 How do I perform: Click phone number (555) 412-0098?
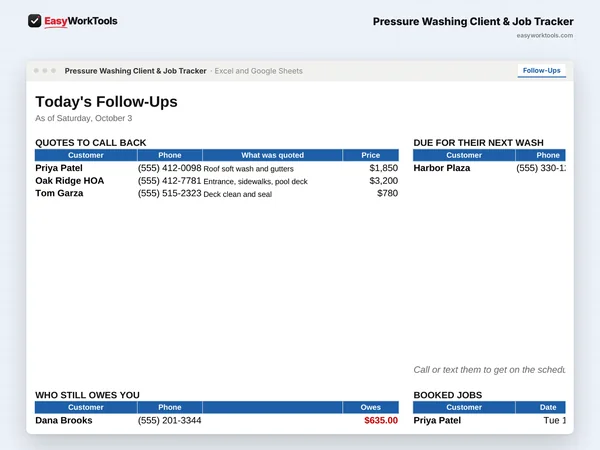[170, 168]
